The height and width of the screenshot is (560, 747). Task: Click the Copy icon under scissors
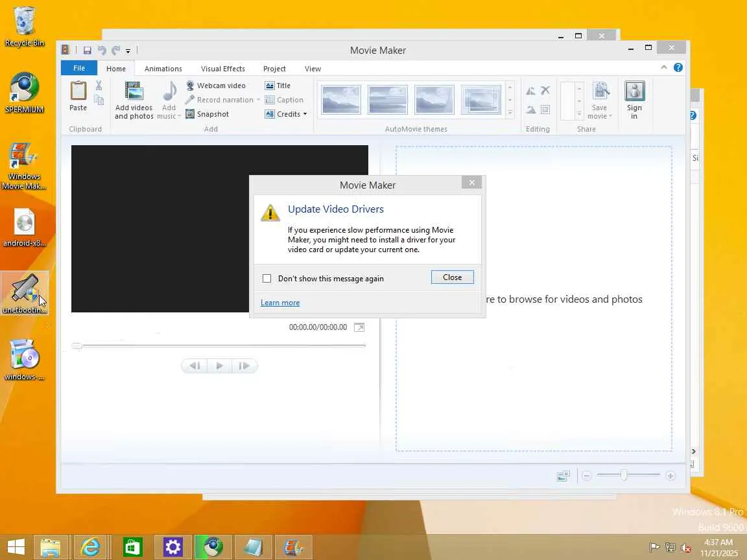click(x=99, y=100)
